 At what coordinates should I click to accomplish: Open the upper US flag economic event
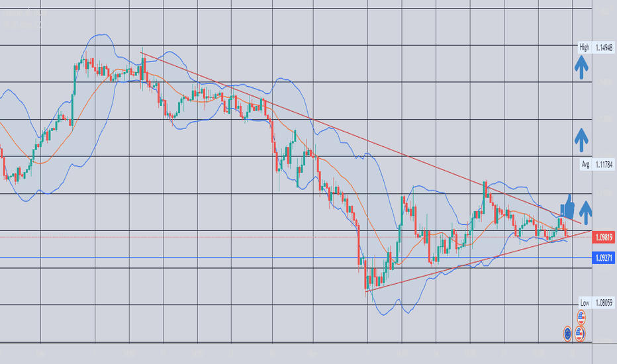coord(581,317)
